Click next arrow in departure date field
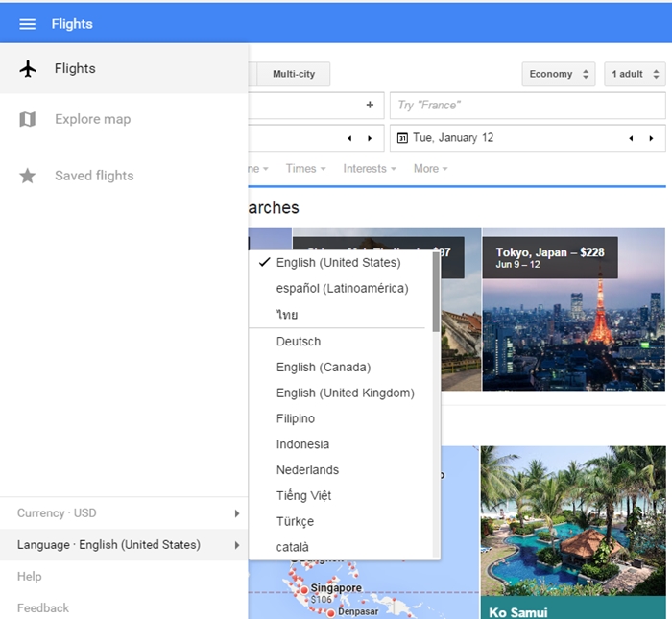This screenshot has height=619, width=672. (x=370, y=138)
